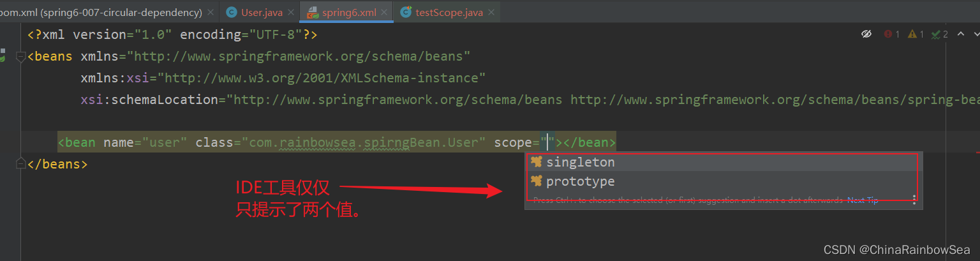The height and width of the screenshot is (261, 980).
Task: Toggle the reader mode eye icon
Action: pyautogui.click(x=866, y=34)
